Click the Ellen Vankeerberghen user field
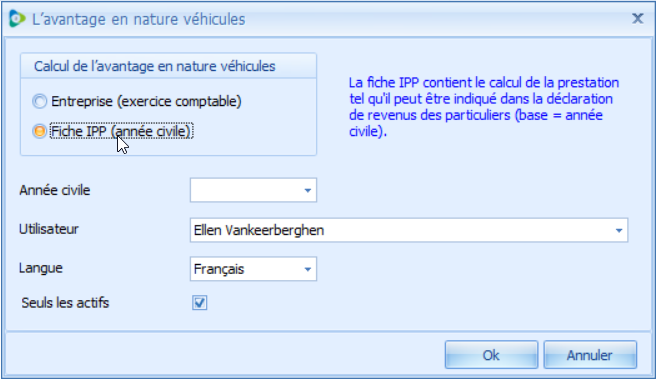 [401, 230]
